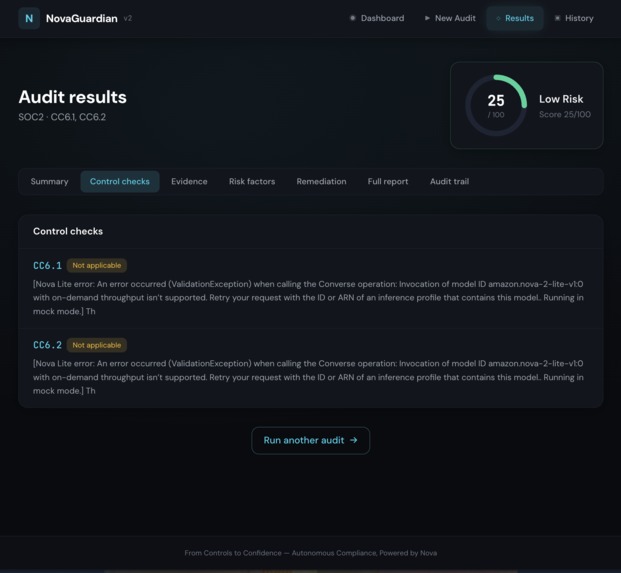Screen dimensions: 621x573
Task: Click the NovaGuardian brand name
Action: (82, 19)
